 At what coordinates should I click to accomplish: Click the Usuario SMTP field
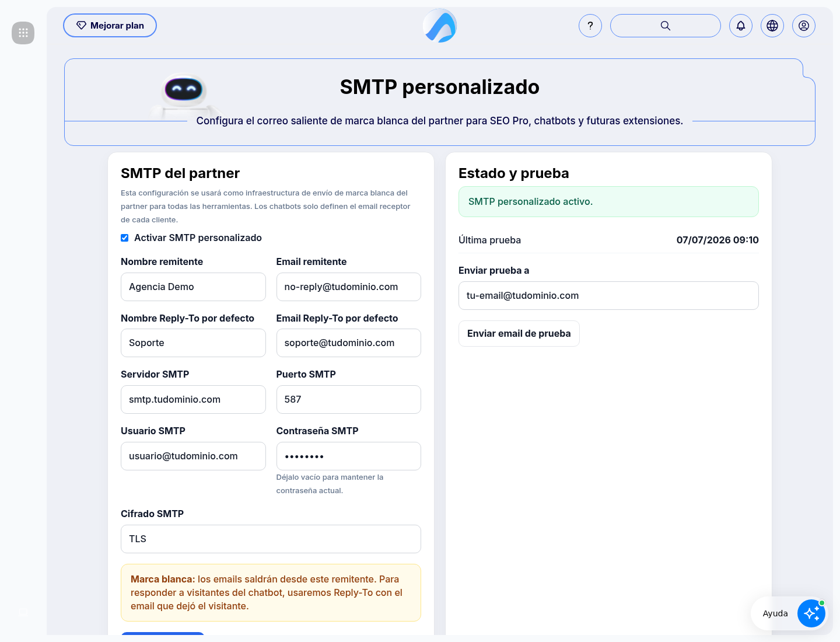(193, 456)
